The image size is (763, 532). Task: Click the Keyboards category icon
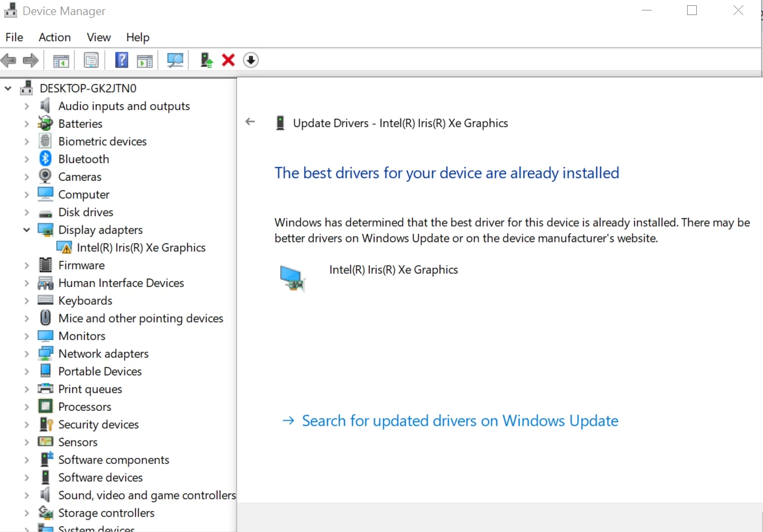click(x=45, y=300)
